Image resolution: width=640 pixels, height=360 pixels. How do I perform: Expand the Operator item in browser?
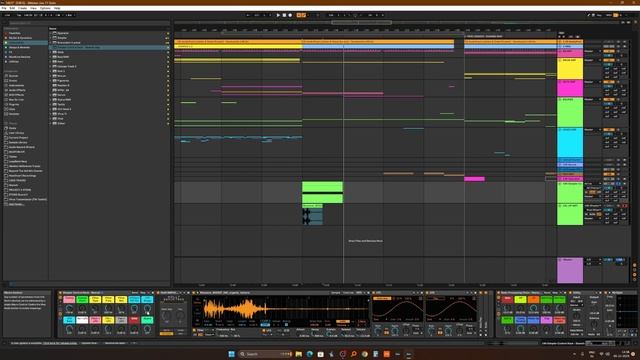click(x=51, y=33)
